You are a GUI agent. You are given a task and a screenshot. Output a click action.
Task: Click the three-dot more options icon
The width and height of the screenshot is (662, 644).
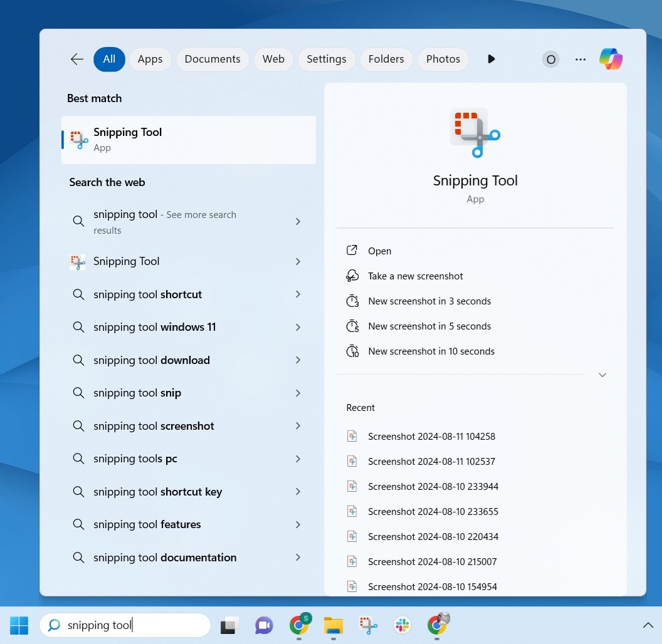(581, 60)
